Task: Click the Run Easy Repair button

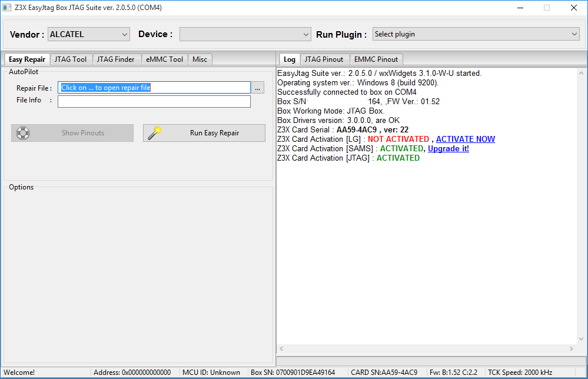Action: [204, 132]
